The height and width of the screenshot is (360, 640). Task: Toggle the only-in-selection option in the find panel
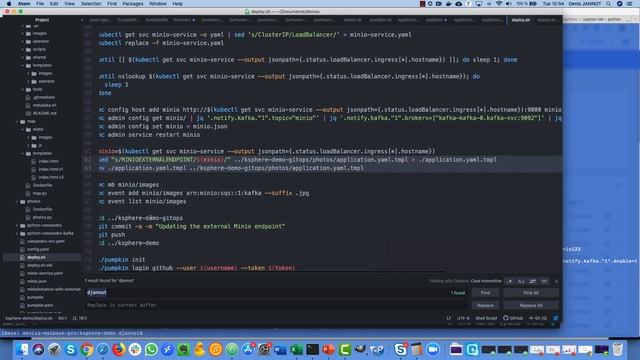[533, 281]
